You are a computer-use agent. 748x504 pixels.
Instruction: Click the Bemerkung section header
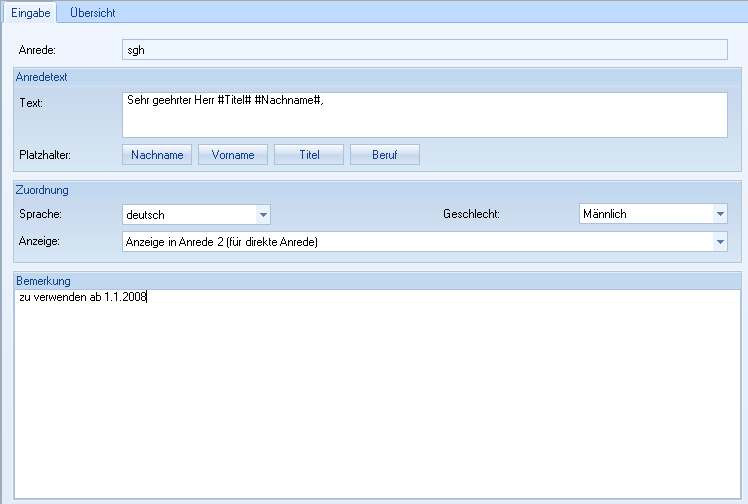[x=44, y=281]
